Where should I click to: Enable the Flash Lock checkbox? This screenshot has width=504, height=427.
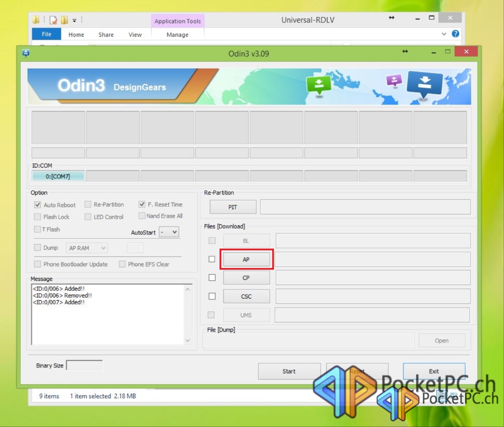(37, 217)
